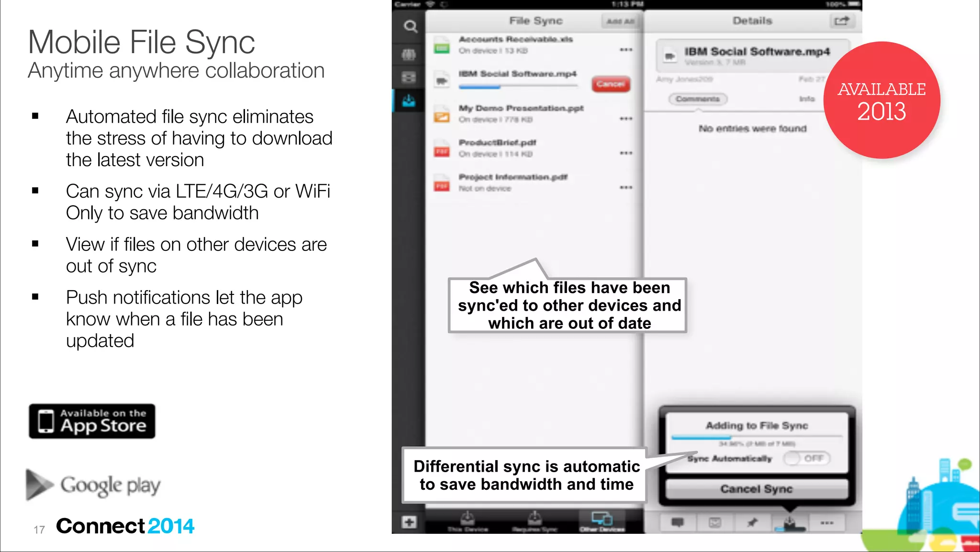The height and width of the screenshot is (552, 980).
Task: Tap the plus add icon at bottom-left
Action: coord(409,522)
